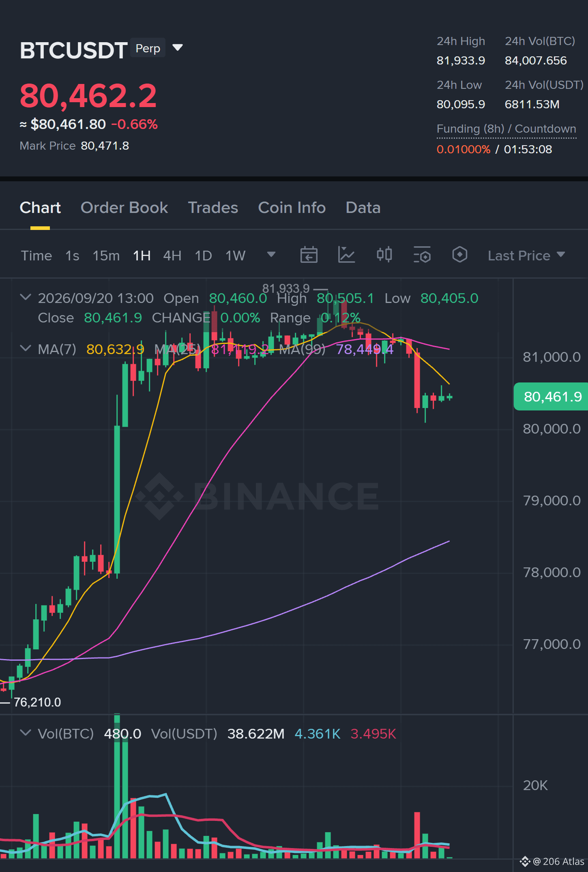The width and height of the screenshot is (588, 872).
Task: Switch to the Order Book tab
Action: point(124,208)
